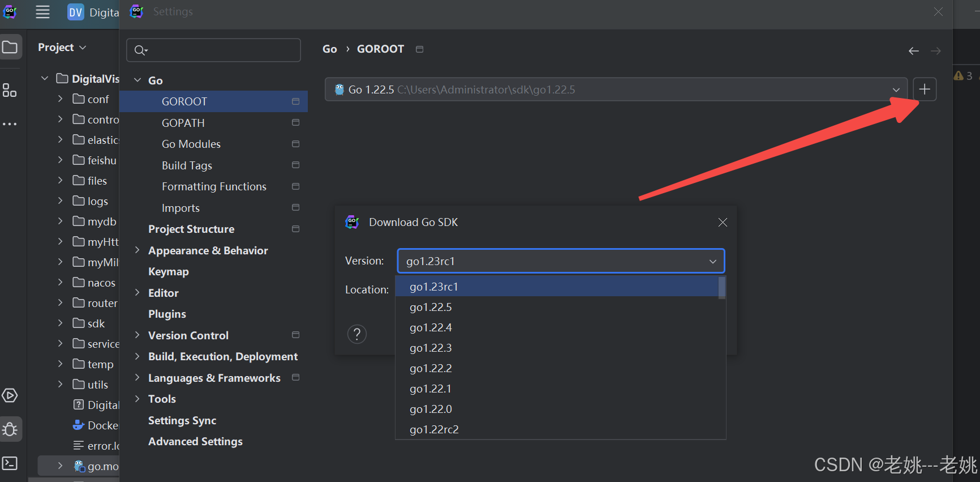This screenshot has height=482, width=980.
Task: Go forward with the right arrow
Action: tap(936, 51)
